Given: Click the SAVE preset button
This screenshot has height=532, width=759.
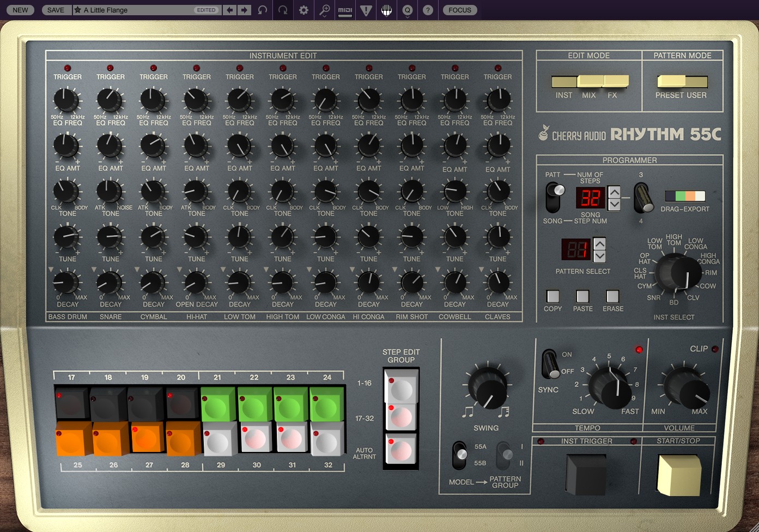Looking at the screenshot, I should coord(56,10).
